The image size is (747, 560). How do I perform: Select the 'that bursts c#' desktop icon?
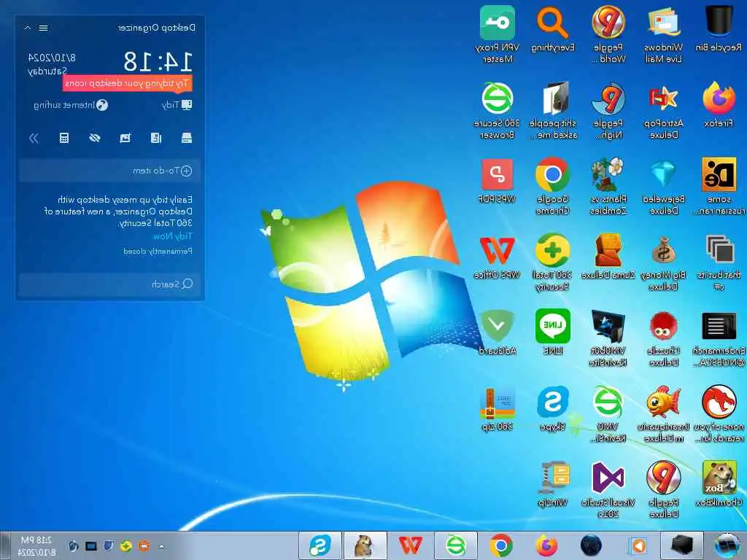coord(719,262)
